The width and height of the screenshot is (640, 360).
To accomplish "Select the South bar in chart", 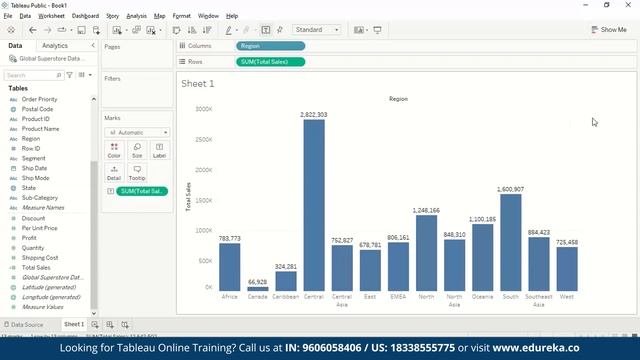I will [x=511, y=242].
